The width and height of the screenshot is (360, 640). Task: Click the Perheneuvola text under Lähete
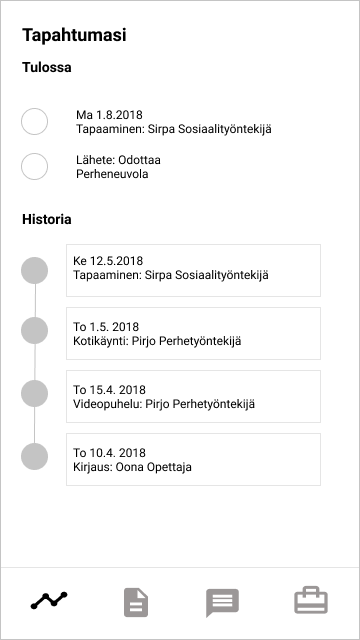[112, 174]
